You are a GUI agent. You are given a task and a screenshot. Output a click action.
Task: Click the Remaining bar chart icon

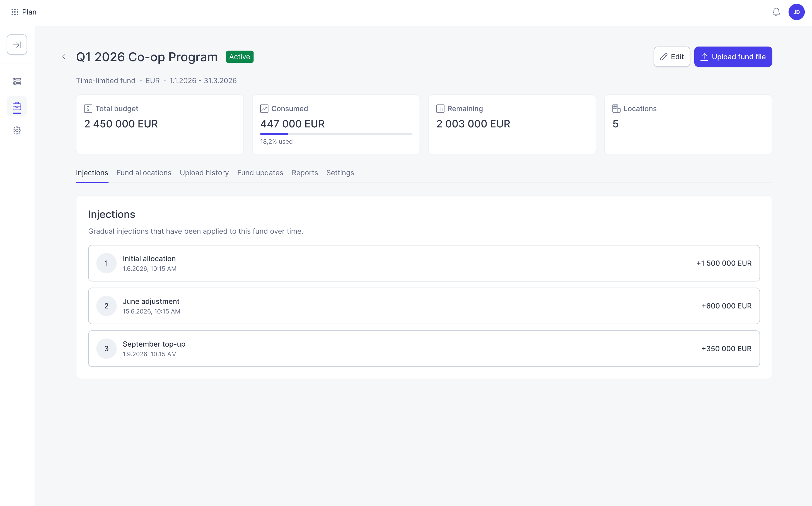[x=440, y=109]
